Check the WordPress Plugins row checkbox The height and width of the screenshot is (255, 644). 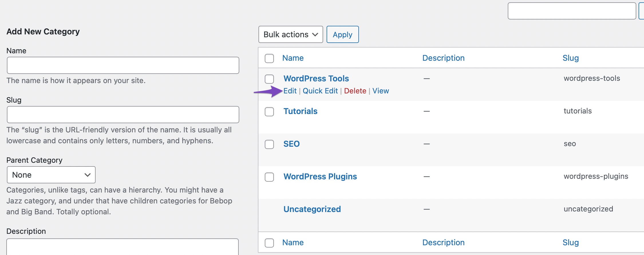[x=269, y=177]
